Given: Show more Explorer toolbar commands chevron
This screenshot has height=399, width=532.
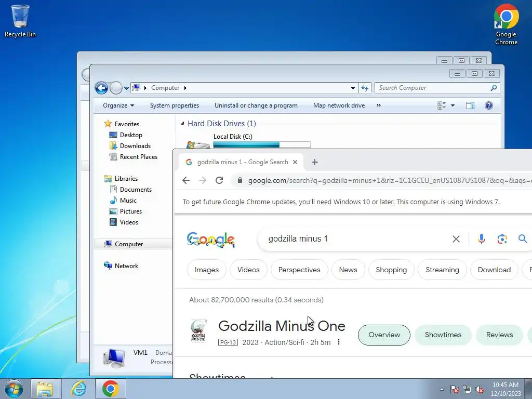Looking at the screenshot, I should 378,105.
